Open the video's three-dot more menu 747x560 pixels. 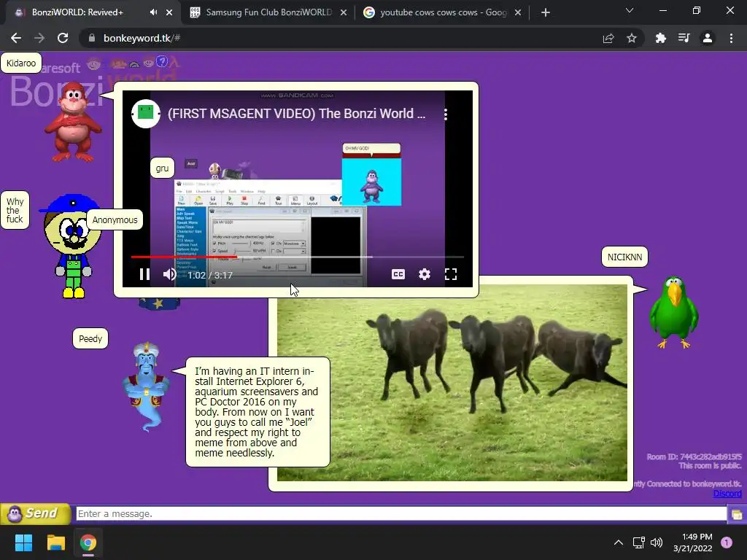(x=446, y=114)
